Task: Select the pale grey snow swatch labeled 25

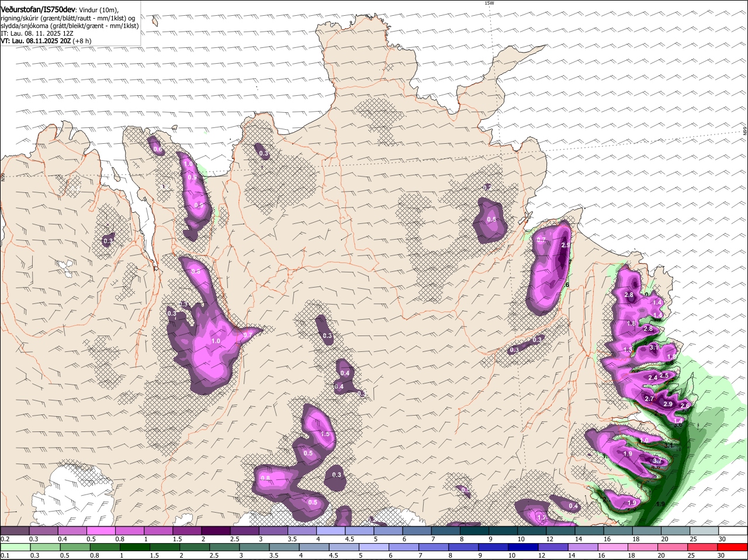Action: (704, 531)
